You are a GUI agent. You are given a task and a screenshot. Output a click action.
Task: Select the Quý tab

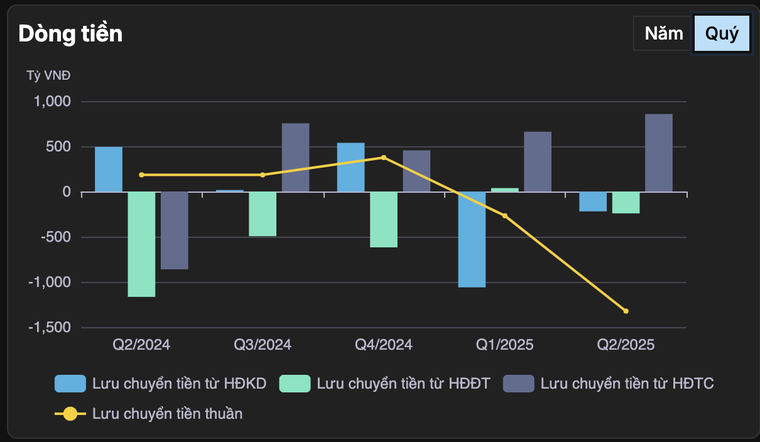[x=721, y=33]
